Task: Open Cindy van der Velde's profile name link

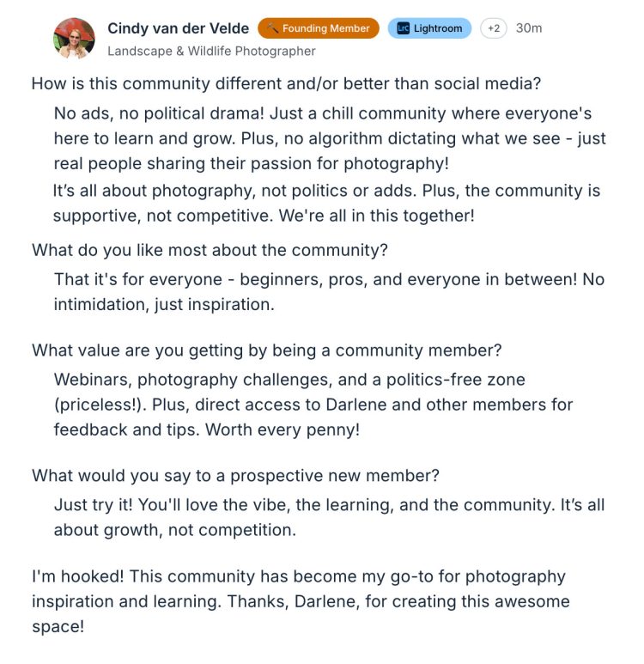Action: (x=178, y=28)
